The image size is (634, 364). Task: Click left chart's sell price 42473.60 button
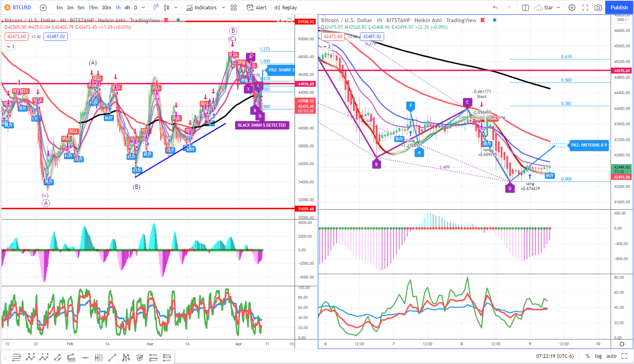pos(16,37)
